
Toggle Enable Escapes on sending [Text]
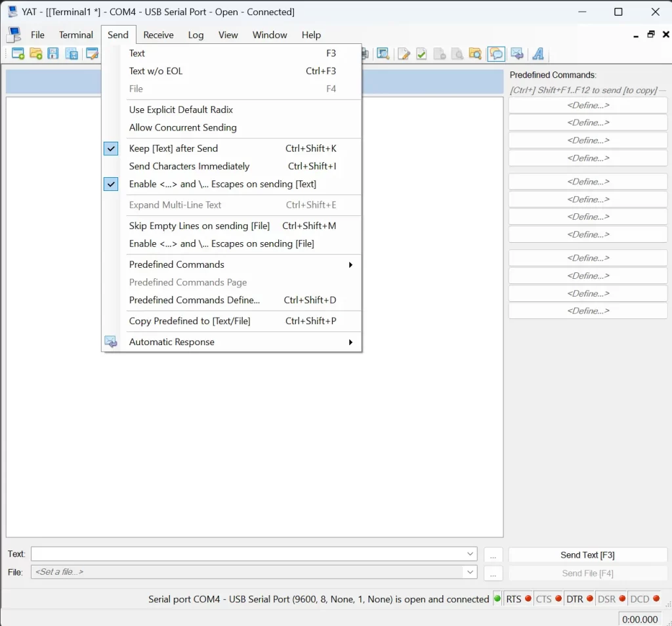[x=110, y=184]
